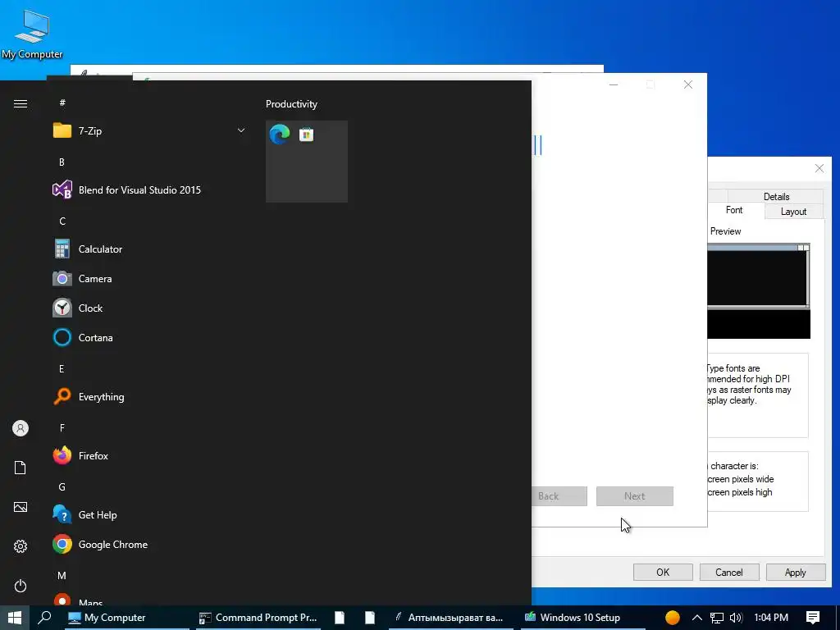Launch the Camera app
This screenshot has height=630, width=840.
pyautogui.click(x=149, y=279)
